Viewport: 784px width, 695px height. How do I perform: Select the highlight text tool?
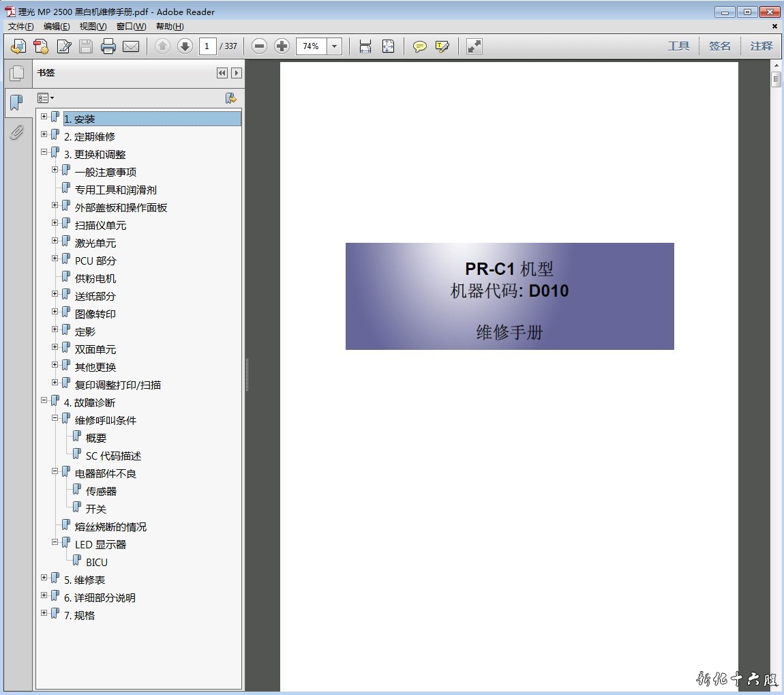[x=442, y=46]
